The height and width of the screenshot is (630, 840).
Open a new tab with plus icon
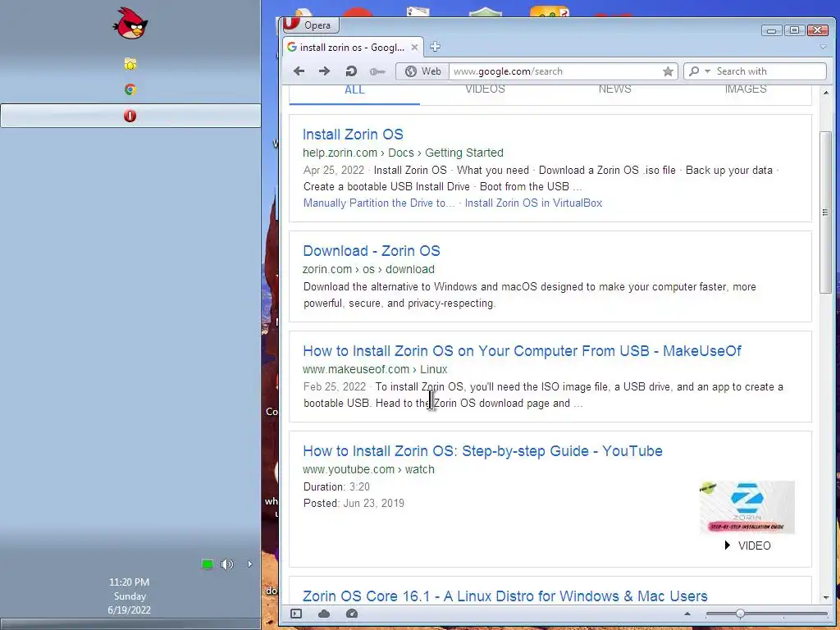(435, 47)
